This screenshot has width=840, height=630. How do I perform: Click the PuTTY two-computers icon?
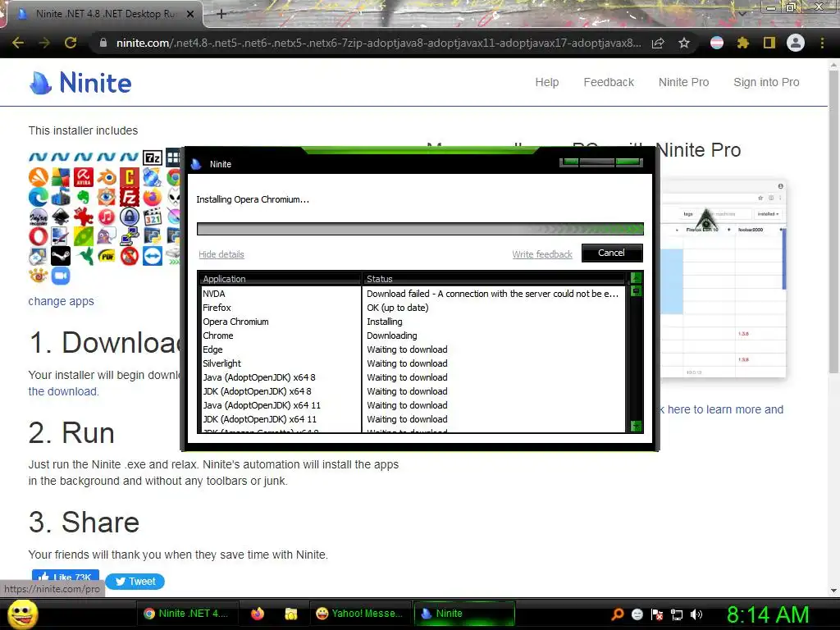[x=129, y=236]
